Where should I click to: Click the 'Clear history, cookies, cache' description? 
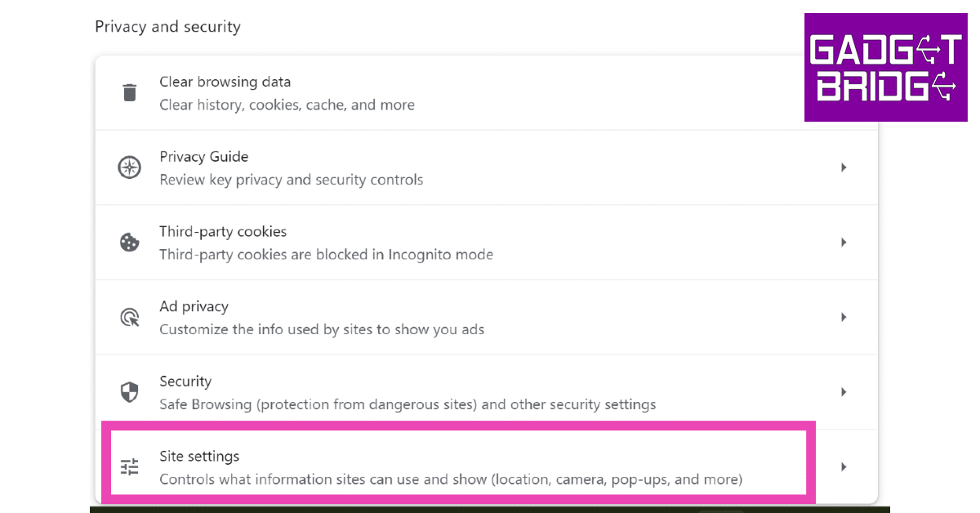[x=287, y=105]
